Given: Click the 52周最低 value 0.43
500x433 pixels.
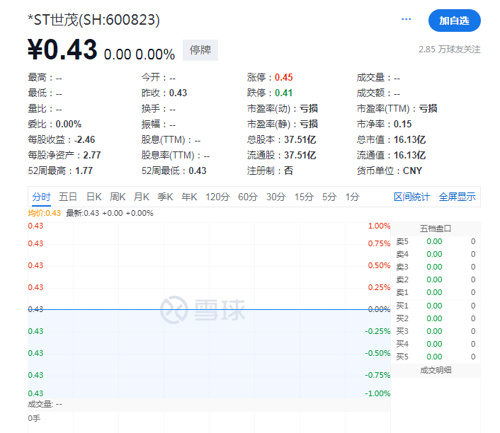Looking at the screenshot, I should pos(198,171).
